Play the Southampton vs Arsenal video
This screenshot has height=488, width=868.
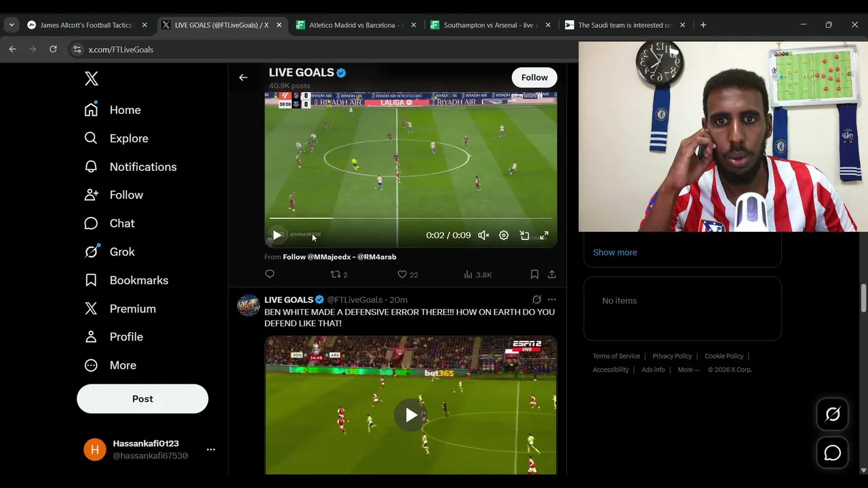[411, 415]
